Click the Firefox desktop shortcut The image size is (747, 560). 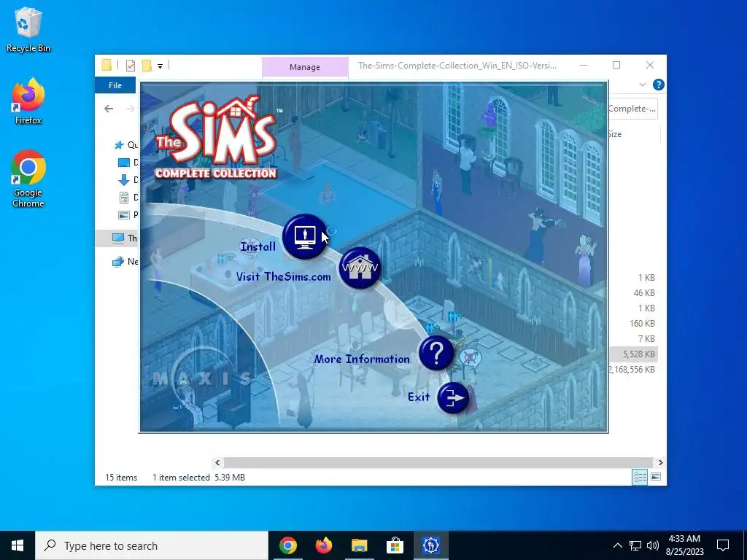pyautogui.click(x=28, y=101)
